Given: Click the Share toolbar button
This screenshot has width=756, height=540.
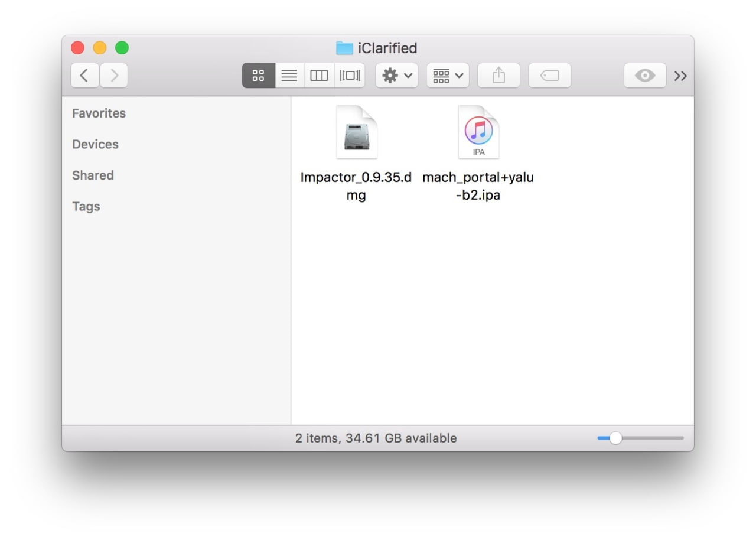Looking at the screenshot, I should (x=498, y=76).
